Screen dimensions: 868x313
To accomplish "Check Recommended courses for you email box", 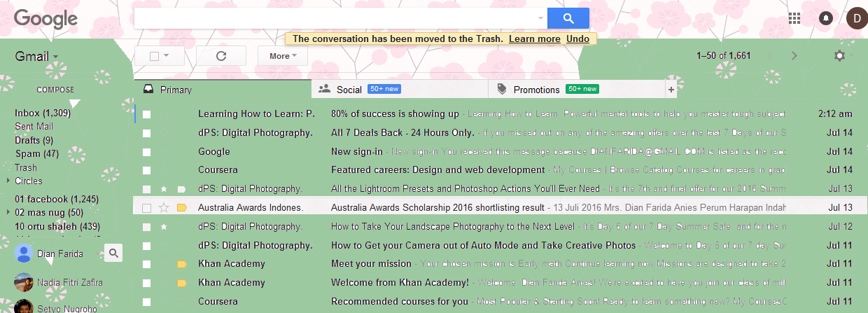I will pyautogui.click(x=147, y=302).
